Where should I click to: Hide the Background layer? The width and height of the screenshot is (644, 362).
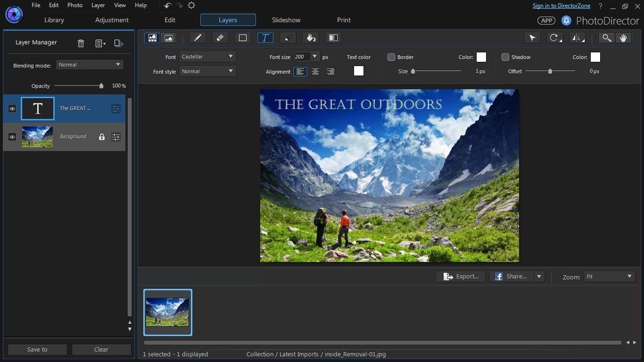pos(12,137)
